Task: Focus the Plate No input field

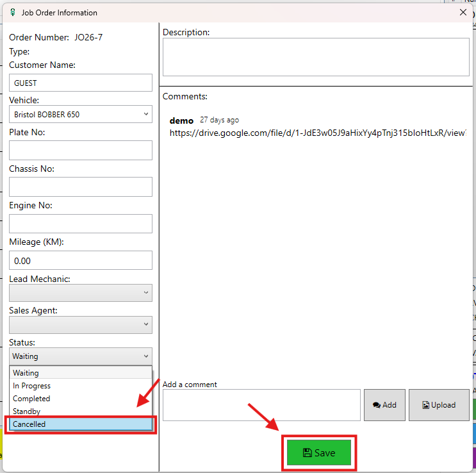Action: pos(81,150)
